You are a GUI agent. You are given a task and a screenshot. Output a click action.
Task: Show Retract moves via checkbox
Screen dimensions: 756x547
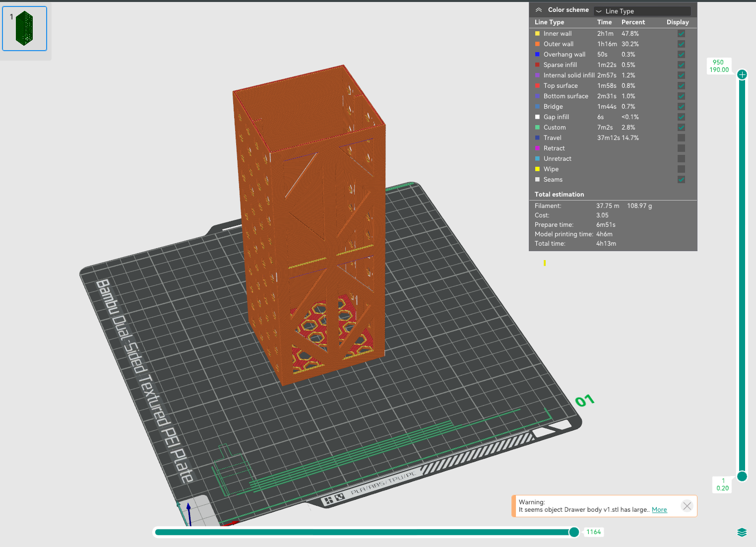click(681, 148)
